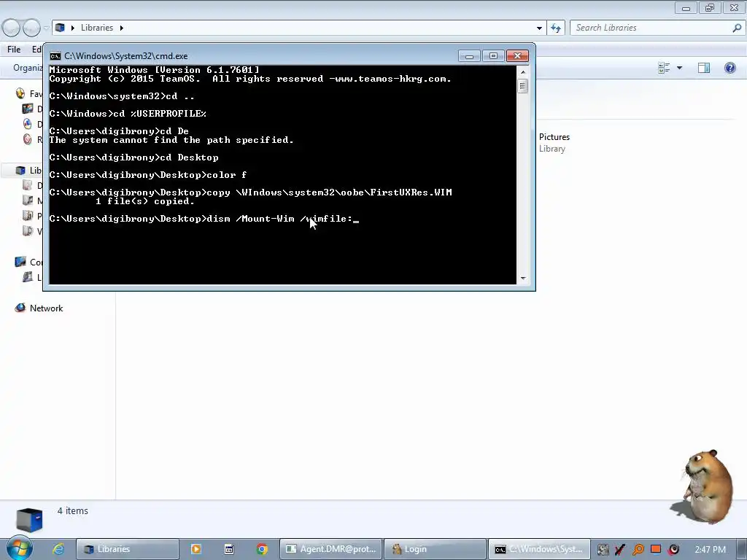747x560 pixels.
Task: Select Network in navigation pane
Action: 39,308
